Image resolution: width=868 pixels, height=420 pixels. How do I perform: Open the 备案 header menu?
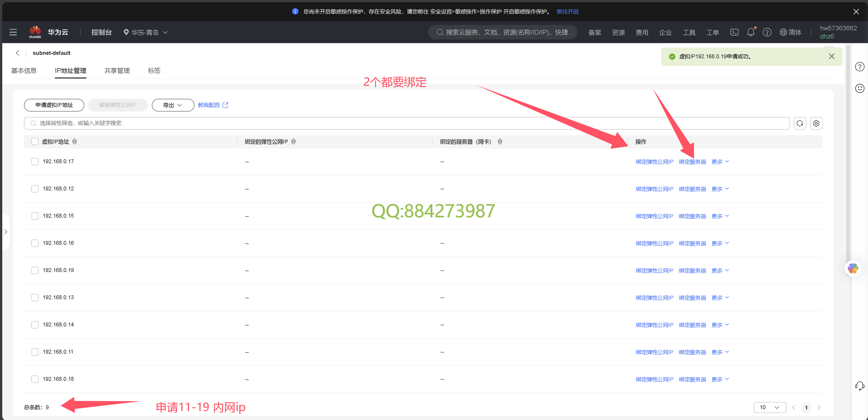[x=595, y=32]
